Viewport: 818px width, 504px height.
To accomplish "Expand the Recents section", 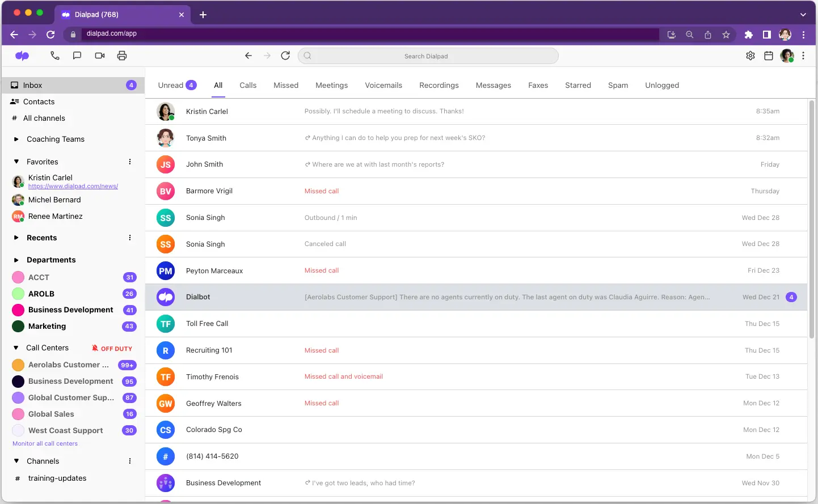I will [x=17, y=238].
